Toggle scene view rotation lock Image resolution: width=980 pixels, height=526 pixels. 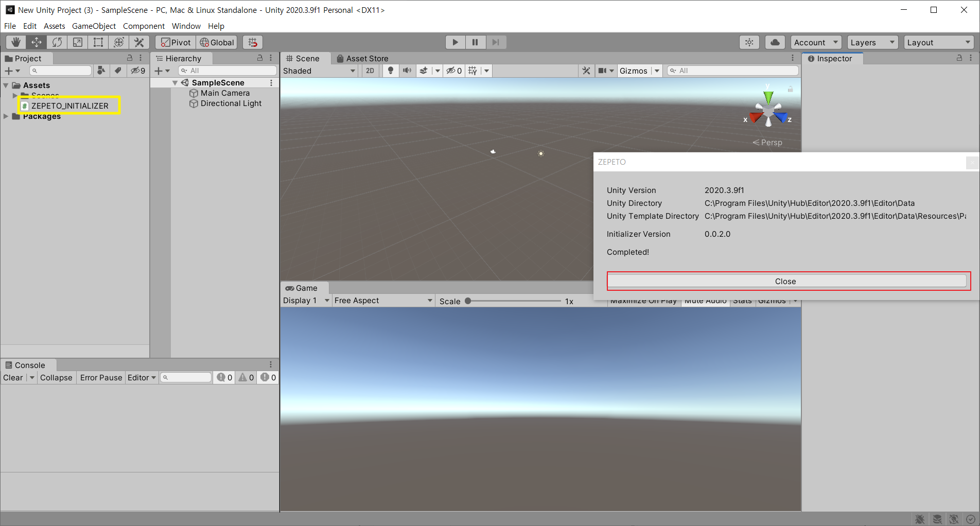(790, 89)
